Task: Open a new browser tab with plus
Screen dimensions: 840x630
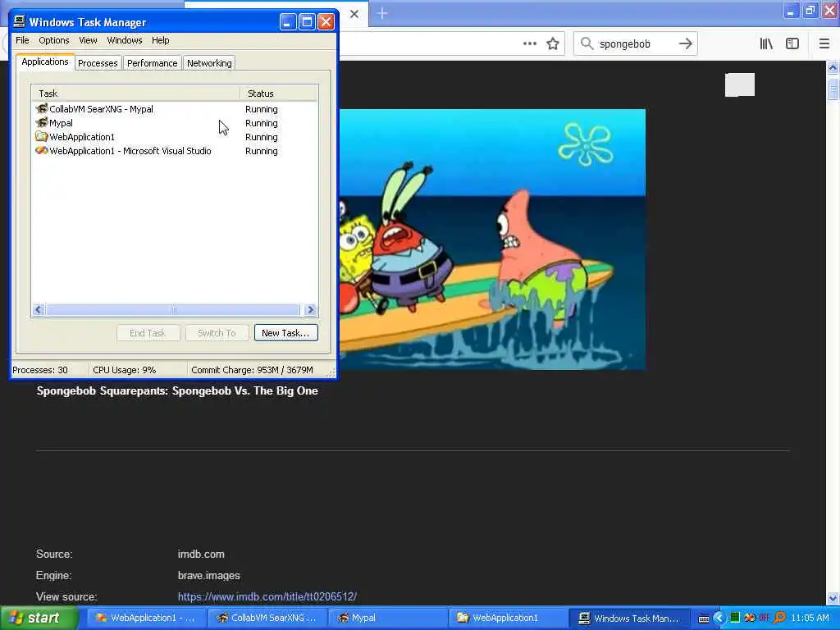Action: coord(382,13)
